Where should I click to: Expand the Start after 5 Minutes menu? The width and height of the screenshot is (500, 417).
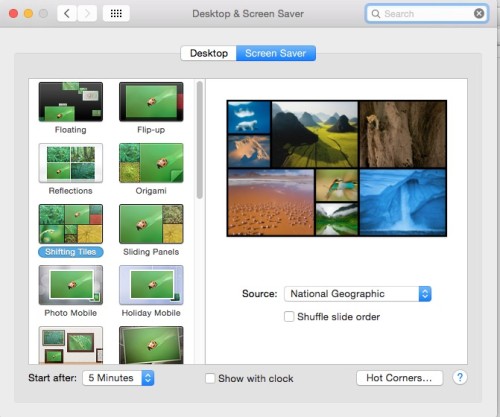[118, 378]
